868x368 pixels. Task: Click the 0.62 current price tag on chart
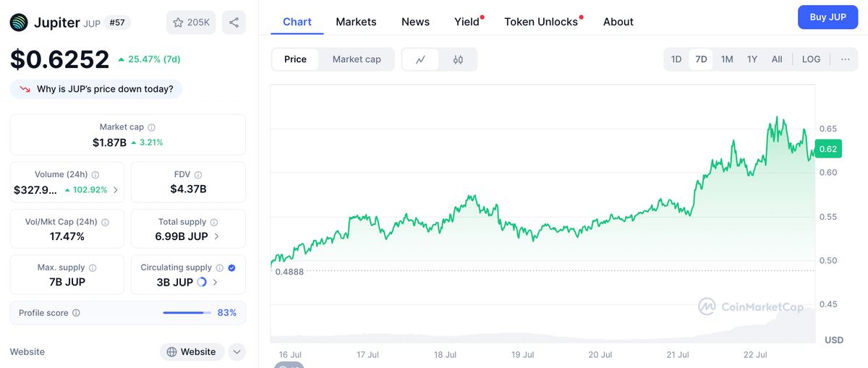828,150
